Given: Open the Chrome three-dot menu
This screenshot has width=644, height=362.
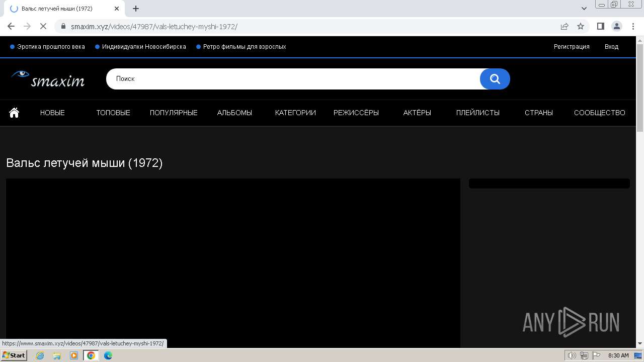Looking at the screenshot, I should tap(632, 26).
